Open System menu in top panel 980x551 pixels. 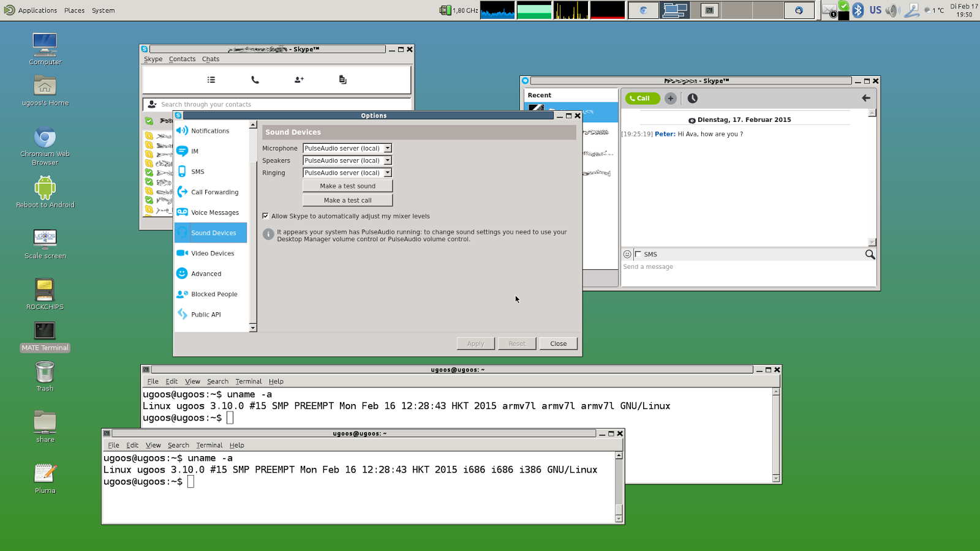click(x=103, y=10)
